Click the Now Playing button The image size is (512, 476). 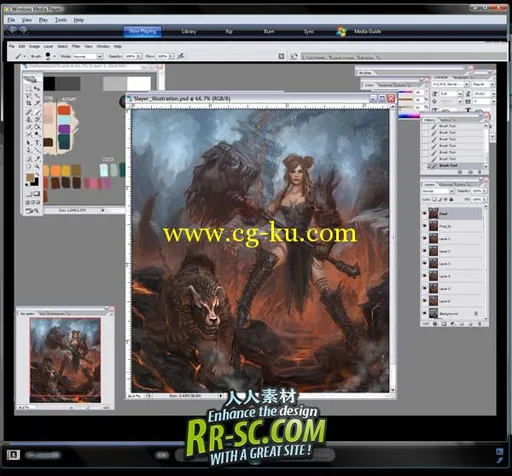[x=142, y=31]
